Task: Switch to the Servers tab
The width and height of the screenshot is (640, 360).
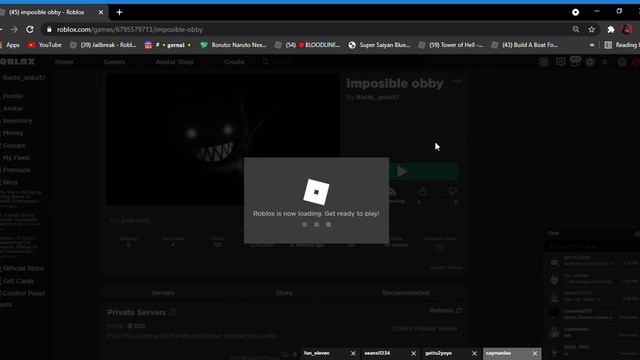Action: click(162, 293)
